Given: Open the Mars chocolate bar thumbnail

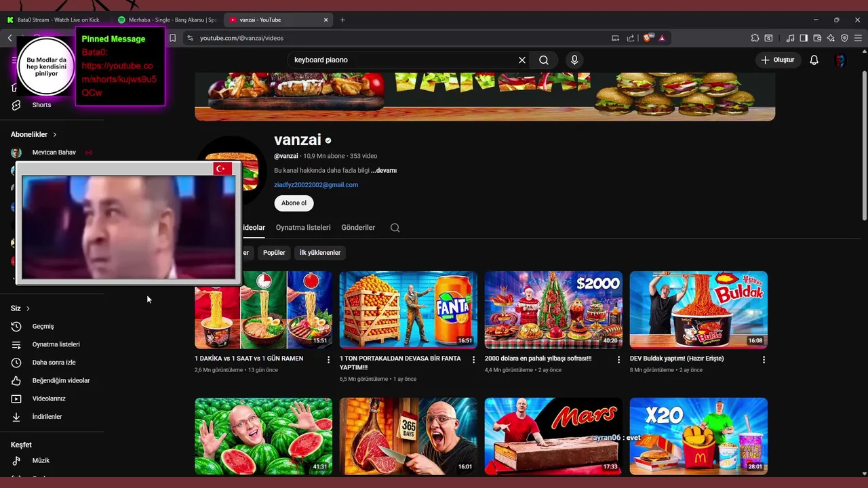Looking at the screenshot, I should click(x=553, y=436).
